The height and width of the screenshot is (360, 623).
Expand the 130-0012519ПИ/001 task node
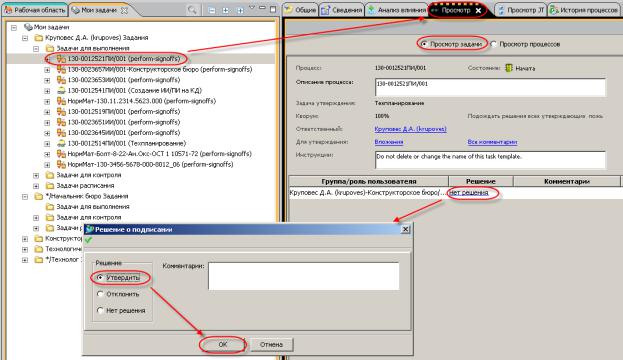pos(47,112)
